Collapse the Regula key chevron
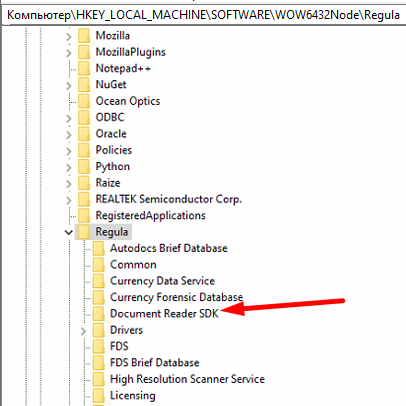Image resolution: width=406 pixels, height=406 pixels. pos(69,232)
